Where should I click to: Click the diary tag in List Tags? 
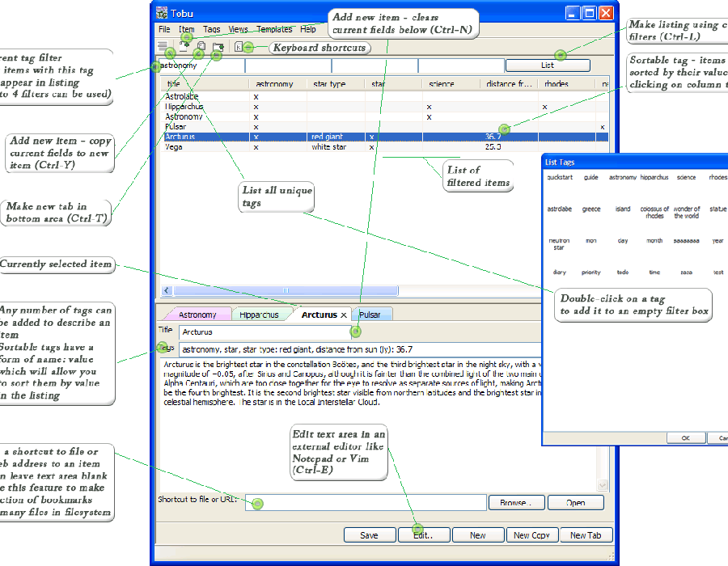click(x=560, y=272)
